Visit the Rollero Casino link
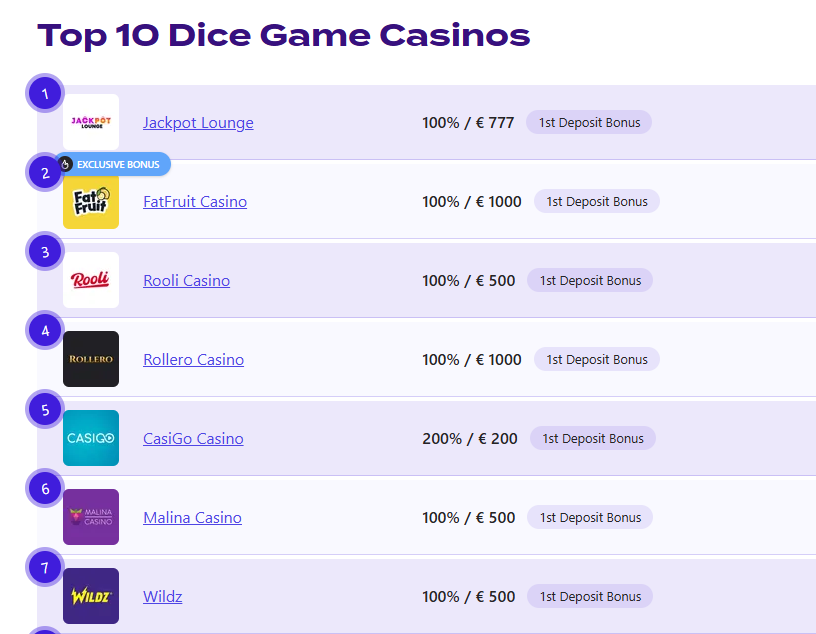This screenshot has height=634, width=816. [x=194, y=360]
